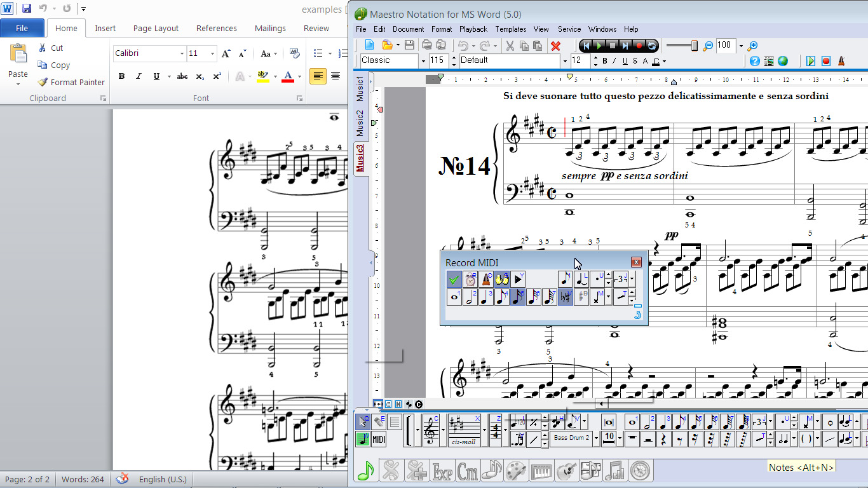This screenshot has width=868, height=488.
Task: Click the blue help question mark icon
Action: pos(754,61)
